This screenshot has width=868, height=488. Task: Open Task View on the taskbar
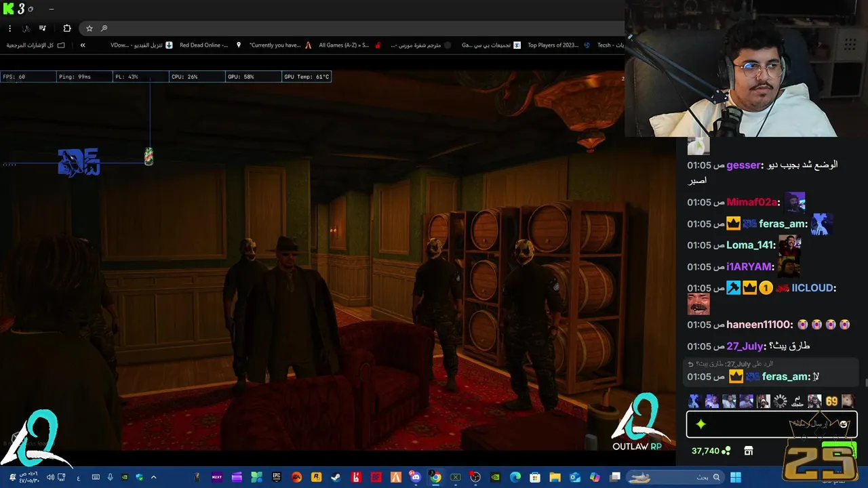(614, 477)
